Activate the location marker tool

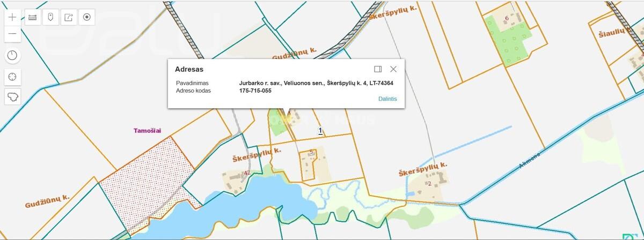pos(50,17)
